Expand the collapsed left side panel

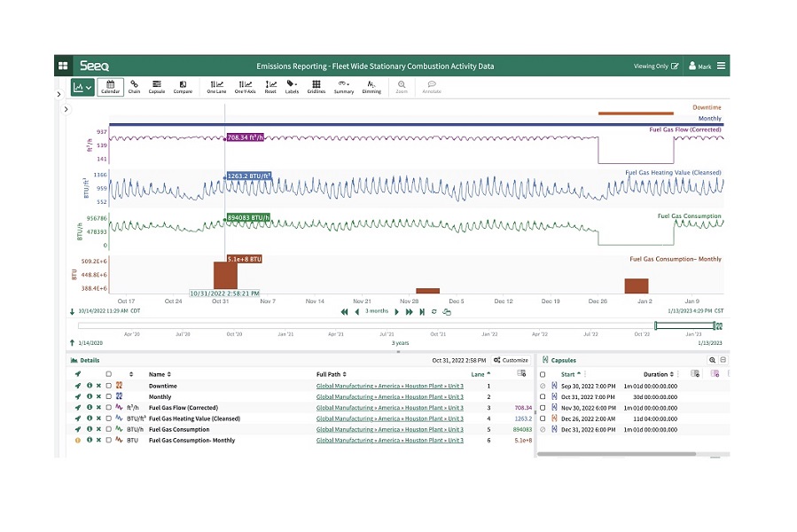click(59, 94)
